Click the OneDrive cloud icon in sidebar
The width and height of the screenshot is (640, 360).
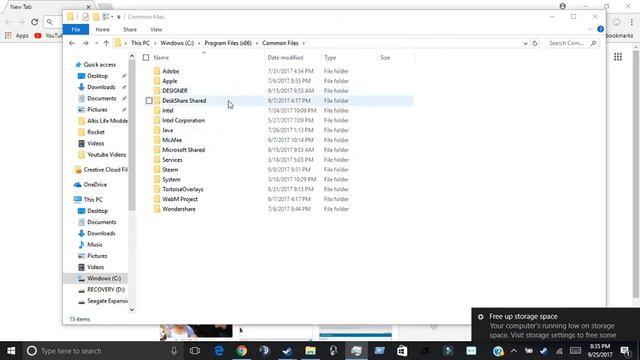[78, 184]
